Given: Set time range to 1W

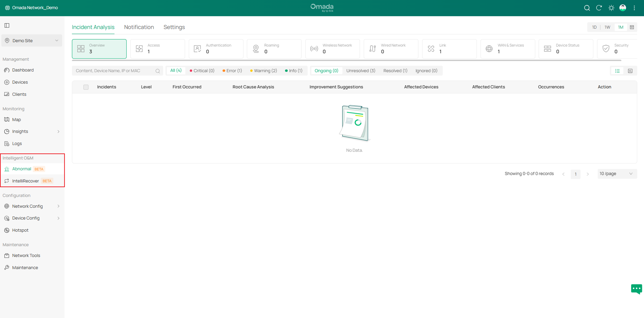Looking at the screenshot, I should (607, 27).
